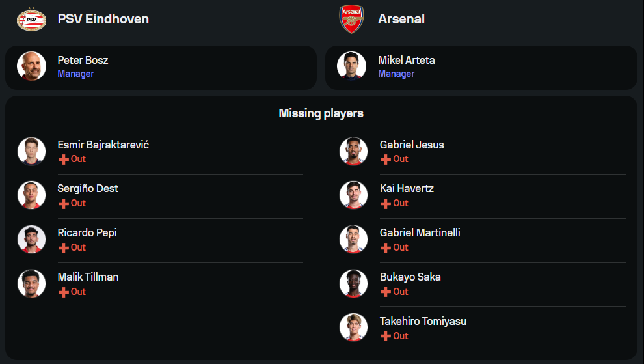Image resolution: width=644 pixels, height=364 pixels.
Task: Click the PSV Eindhoven club crest
Action: pos(31,19)
